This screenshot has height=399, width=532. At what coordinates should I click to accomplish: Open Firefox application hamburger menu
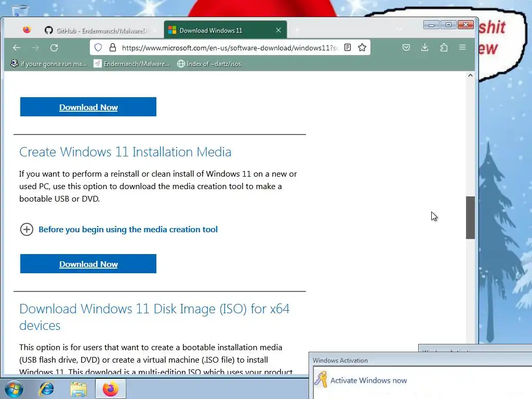[x=462, y=47]
